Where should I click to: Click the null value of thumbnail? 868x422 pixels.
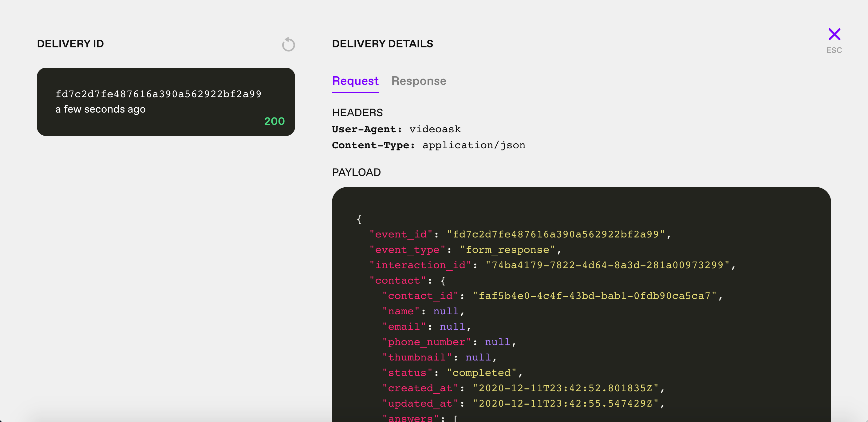click(478, 357)
